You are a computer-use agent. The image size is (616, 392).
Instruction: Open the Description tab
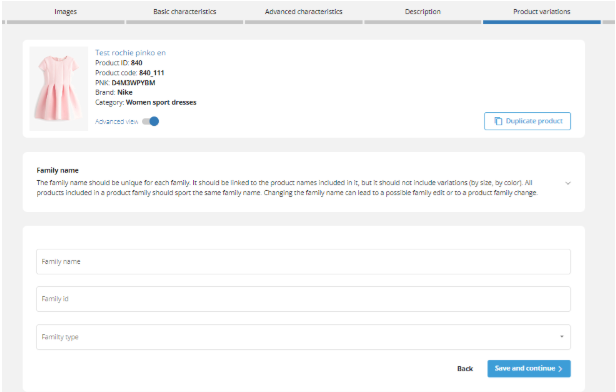click(423, 12)
